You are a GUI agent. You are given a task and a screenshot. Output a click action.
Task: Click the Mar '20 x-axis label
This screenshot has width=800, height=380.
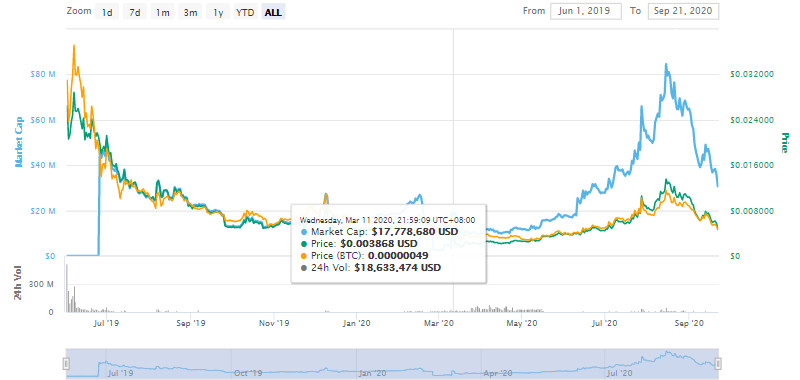[439, 323]
